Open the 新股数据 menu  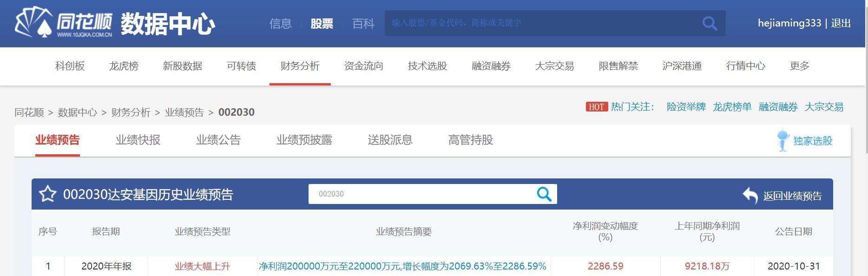[183, 66]
